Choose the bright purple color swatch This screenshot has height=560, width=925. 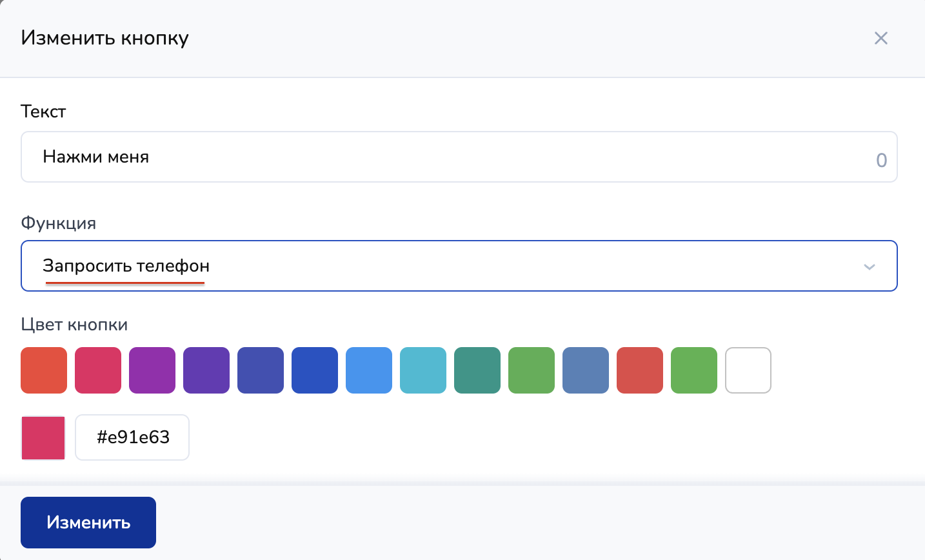coord(152,370)
